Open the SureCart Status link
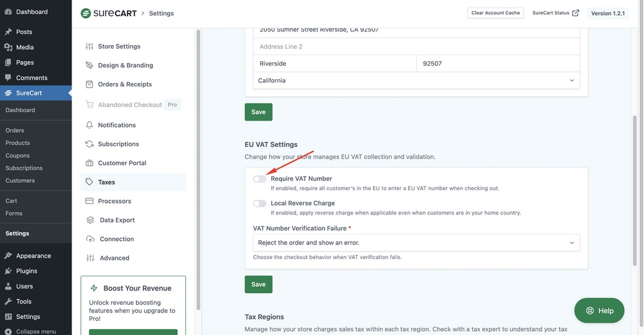644x335 pixels. pos(555,13)
